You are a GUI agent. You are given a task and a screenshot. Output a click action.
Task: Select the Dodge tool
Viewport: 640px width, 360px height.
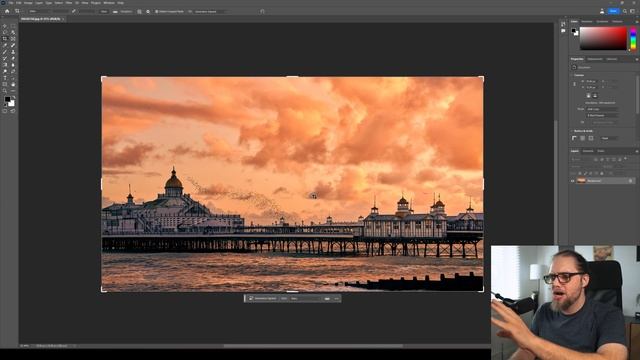[4, 71]
